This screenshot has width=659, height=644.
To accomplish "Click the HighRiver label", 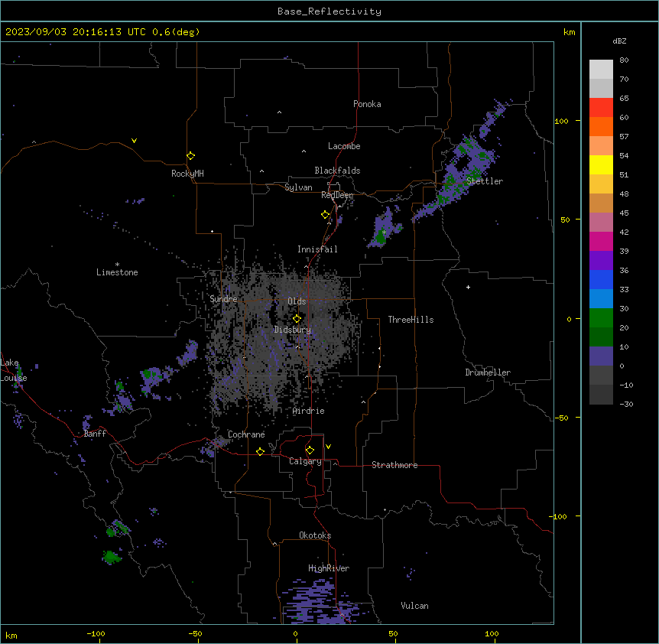I will 329,568.
